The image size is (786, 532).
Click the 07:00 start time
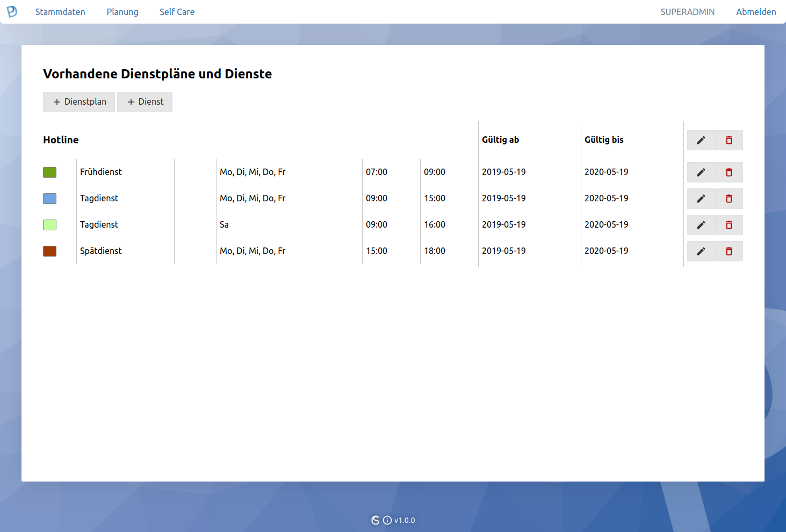377,172
